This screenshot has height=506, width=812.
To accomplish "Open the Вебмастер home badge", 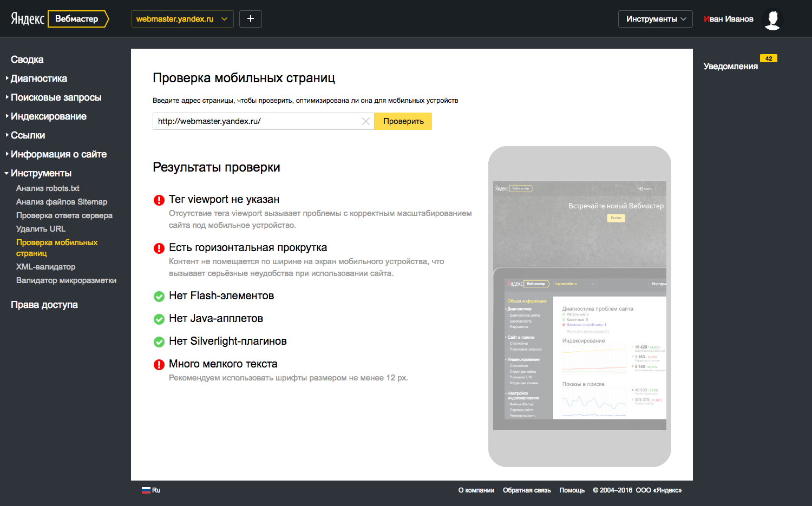I will pyautogui.click(x=78, y=19).
